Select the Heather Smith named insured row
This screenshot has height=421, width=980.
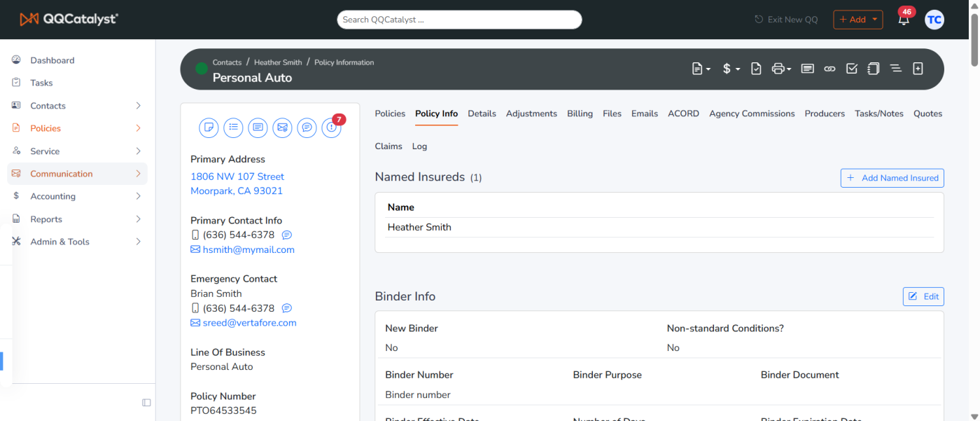pyautogui.click(x=659, y=227)
